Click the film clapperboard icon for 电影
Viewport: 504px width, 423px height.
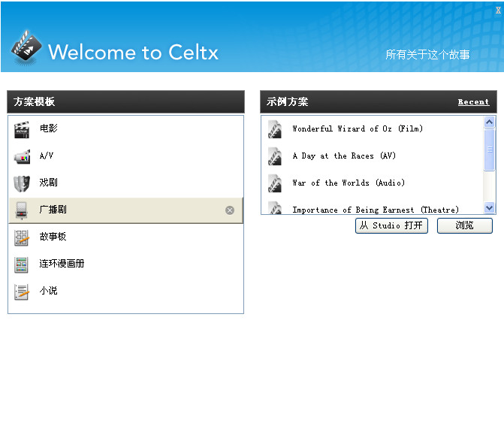tap(21, 129)
